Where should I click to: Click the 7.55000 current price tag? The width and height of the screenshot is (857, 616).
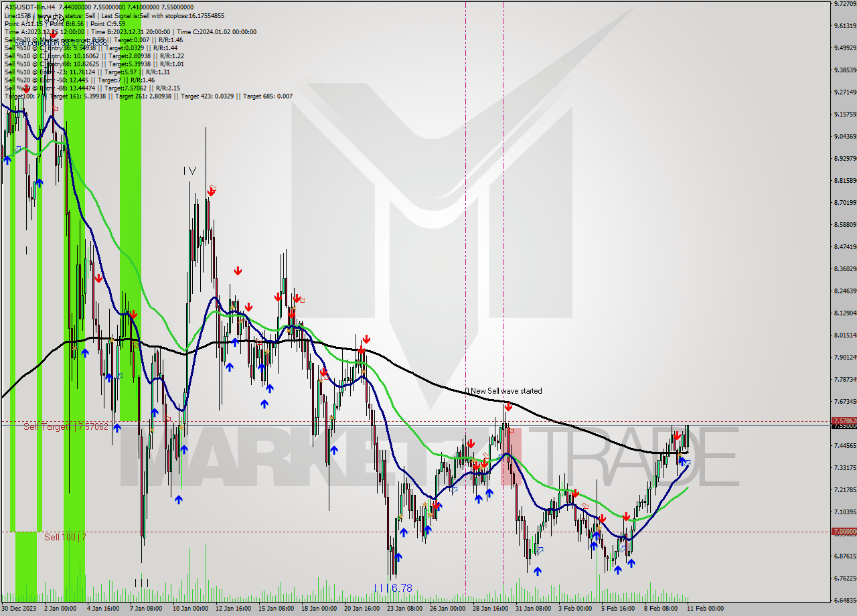click(844, 426)
